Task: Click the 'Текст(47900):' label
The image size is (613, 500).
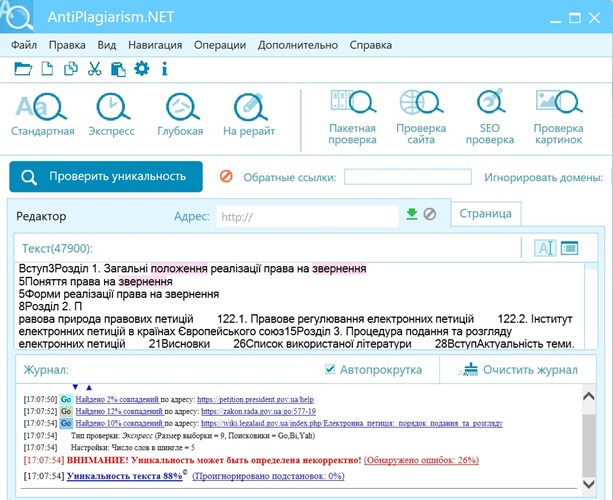Action: [x=57, y=248]
